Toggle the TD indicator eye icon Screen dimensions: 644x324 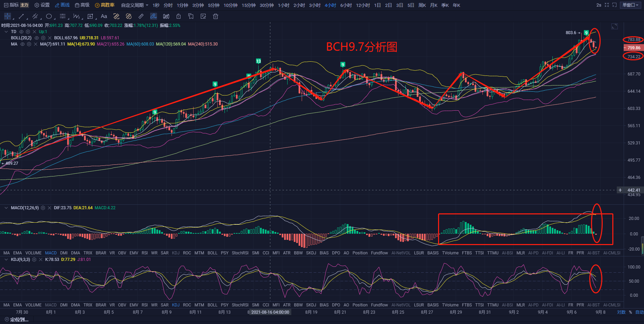click(21, 32)
